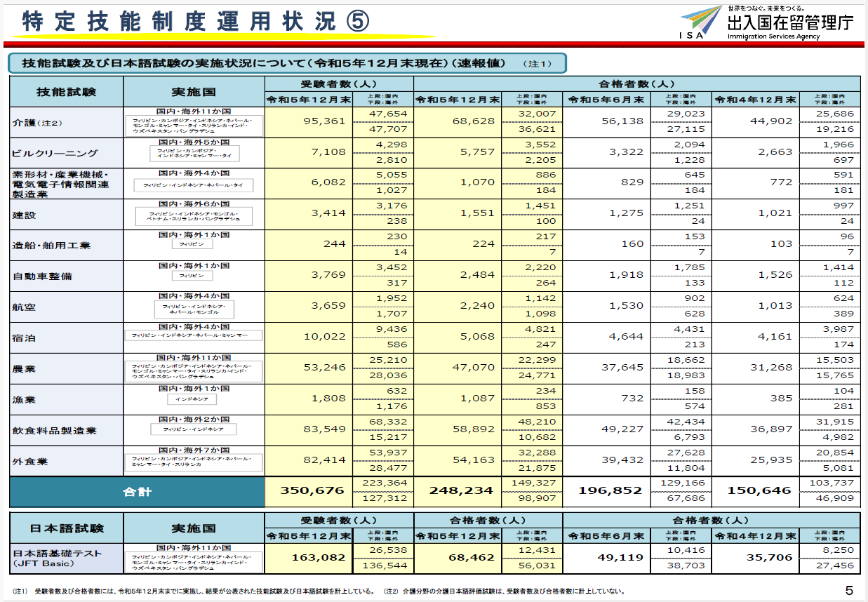The width and height of the screenshot is (868, 602).
Task: Select the 漁業 row label
Action: pos(23,399)
